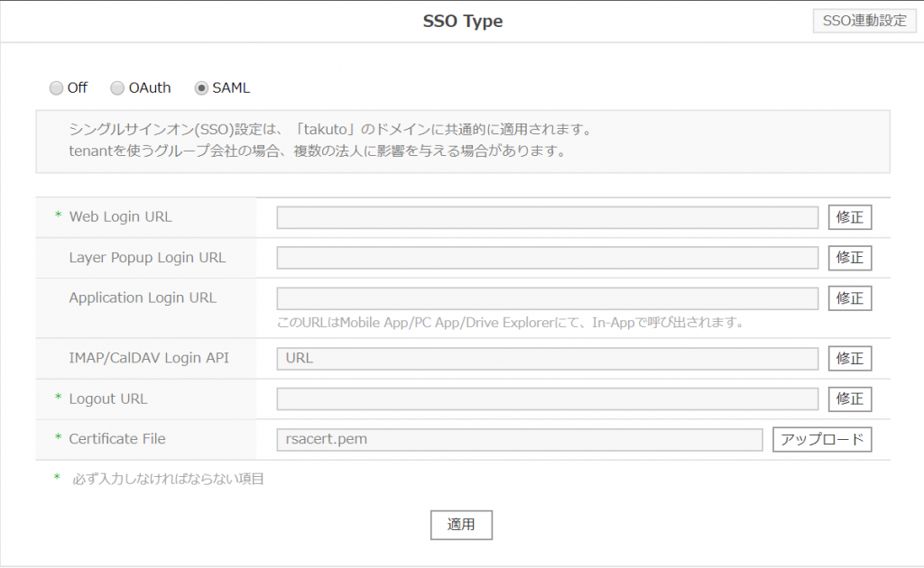
Task: Click アップロード to upload certificate
Action: tap(822, 439)
